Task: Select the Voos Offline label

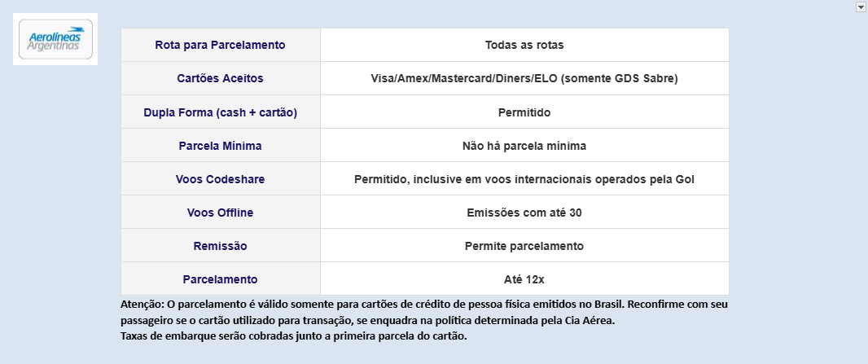Action: (221, 213)
